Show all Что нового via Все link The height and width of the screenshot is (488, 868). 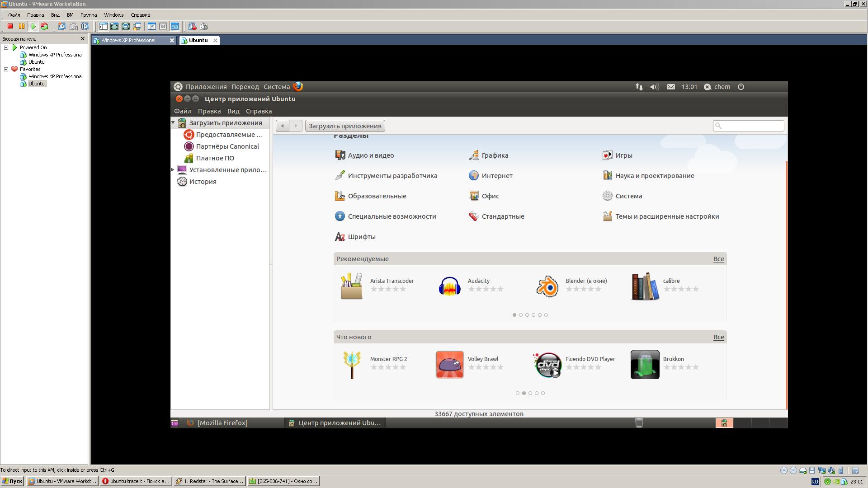[x=718, y=337]
